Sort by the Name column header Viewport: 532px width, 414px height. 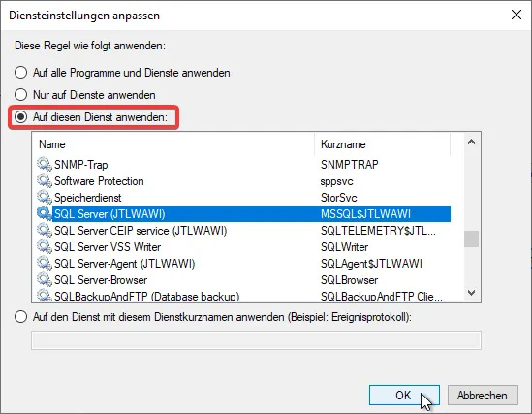coord(173,144)
